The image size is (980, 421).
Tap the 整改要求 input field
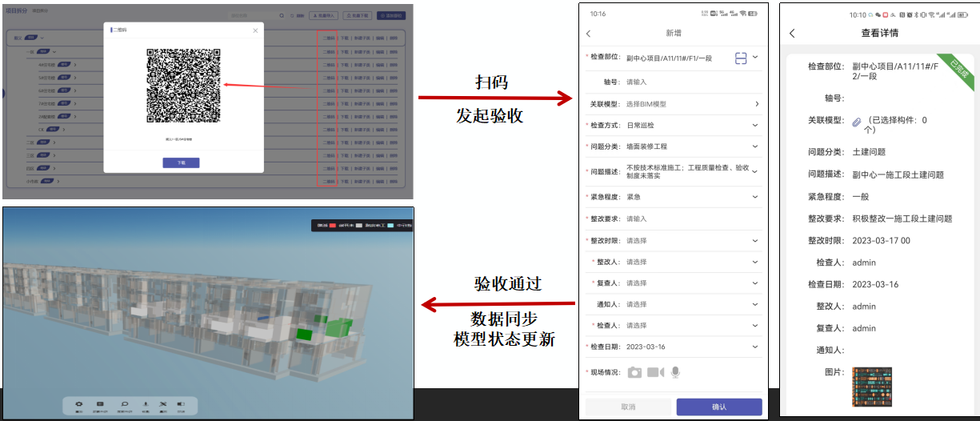click(x=692, y=219)
